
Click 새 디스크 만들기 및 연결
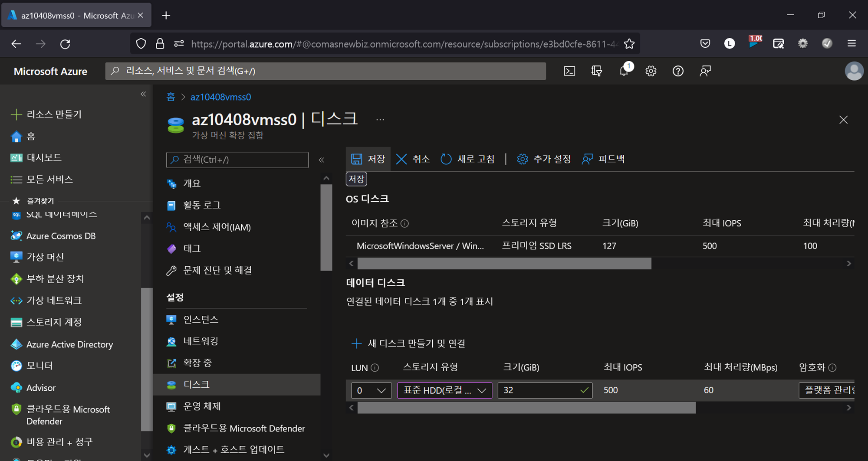[408, 343]
